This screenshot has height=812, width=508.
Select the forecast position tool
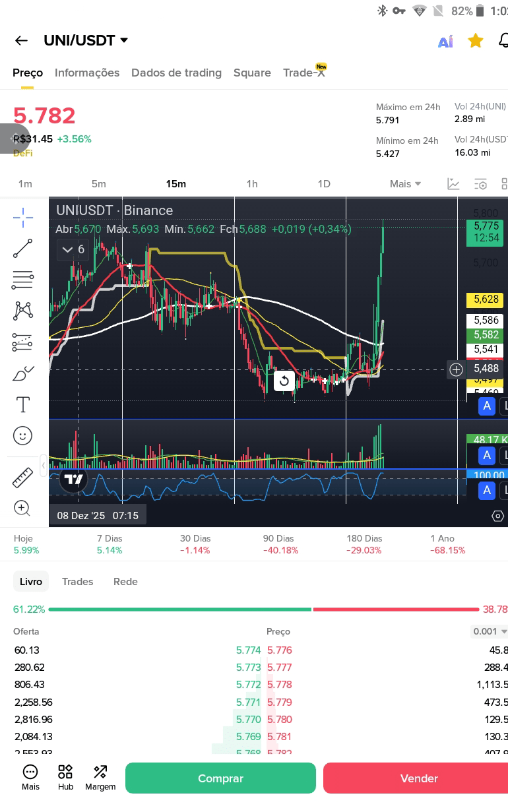click(x=22, y=342)
